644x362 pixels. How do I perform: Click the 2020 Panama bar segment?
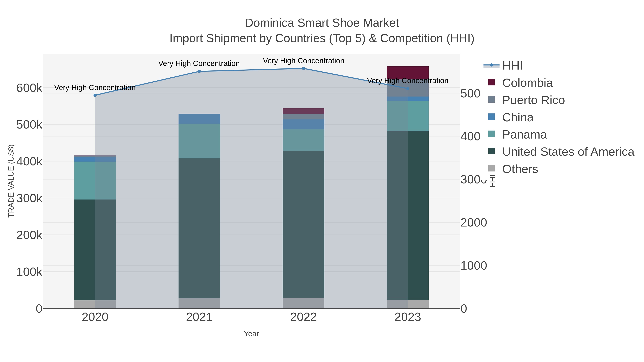95,181
